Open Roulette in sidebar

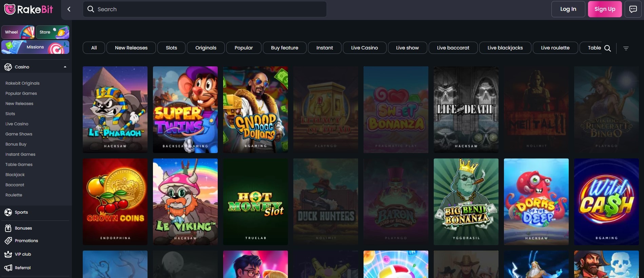pos(14,195)
